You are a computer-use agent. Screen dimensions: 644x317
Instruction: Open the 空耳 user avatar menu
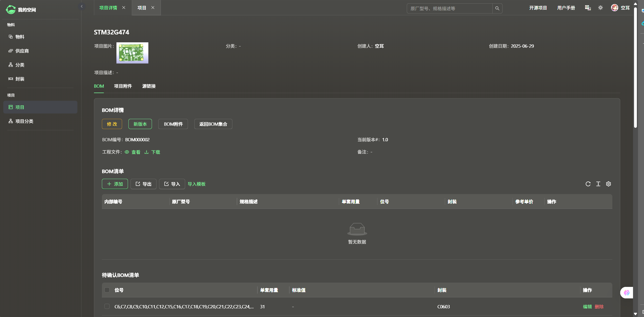(620, 8)
